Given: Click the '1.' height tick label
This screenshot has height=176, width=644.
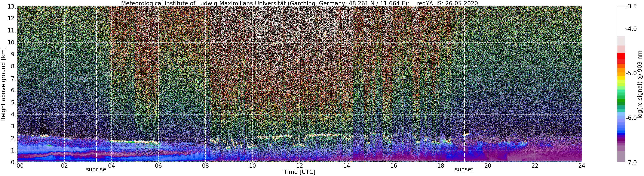Looking at the screenshot, I should [x=14, y=150].
